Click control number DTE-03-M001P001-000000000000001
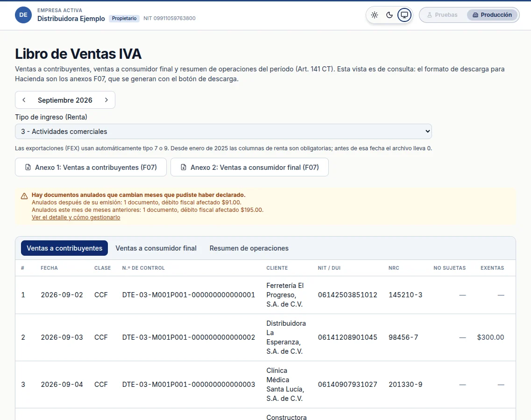The image size is (531, 420). (x=189, y=295)
